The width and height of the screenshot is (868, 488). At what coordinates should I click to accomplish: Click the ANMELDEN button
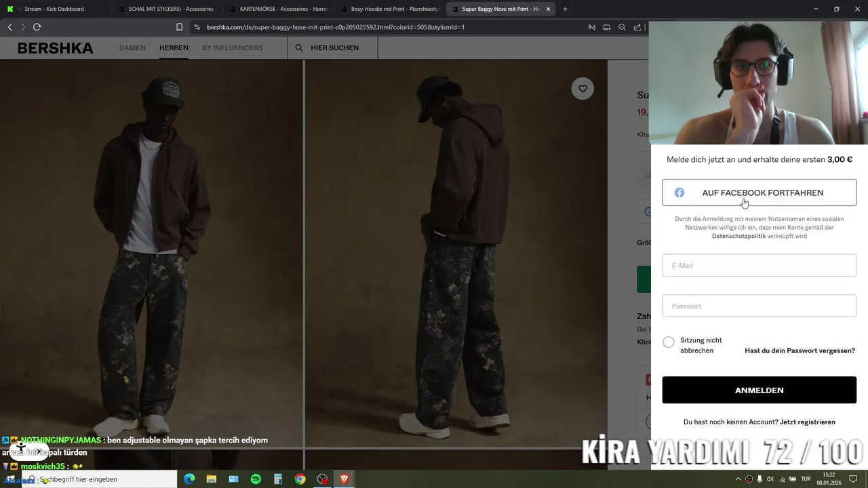[759, 390]
